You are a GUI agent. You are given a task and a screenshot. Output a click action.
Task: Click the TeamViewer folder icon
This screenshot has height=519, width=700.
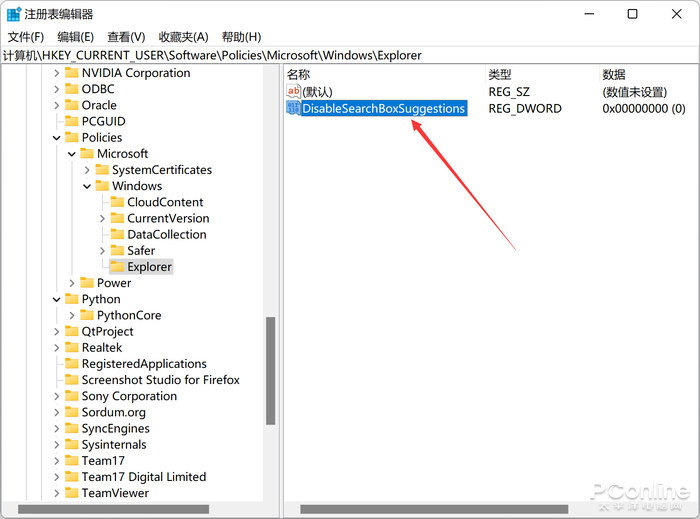coord(71,493)
